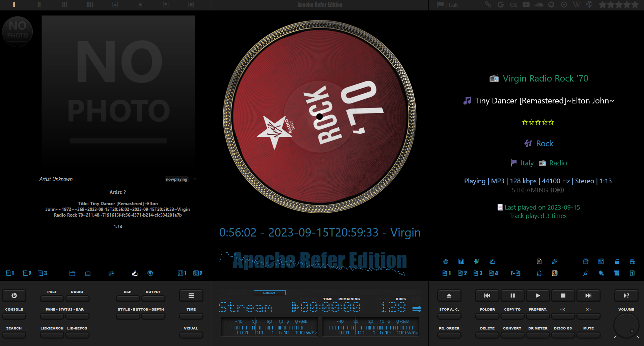The height and width of the screenshot is (346, 644).
Task: Select layout three in top-left bar
Action: (x=64, y=5)
